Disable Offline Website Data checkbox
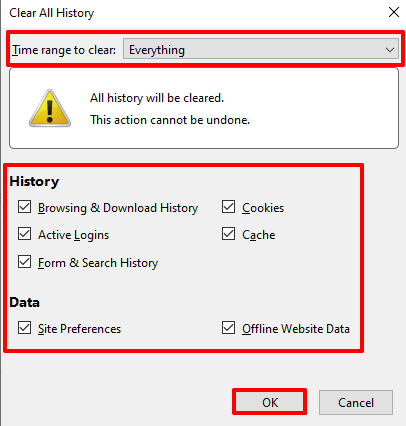Screen dimensions: 406x426 point(228,328)
